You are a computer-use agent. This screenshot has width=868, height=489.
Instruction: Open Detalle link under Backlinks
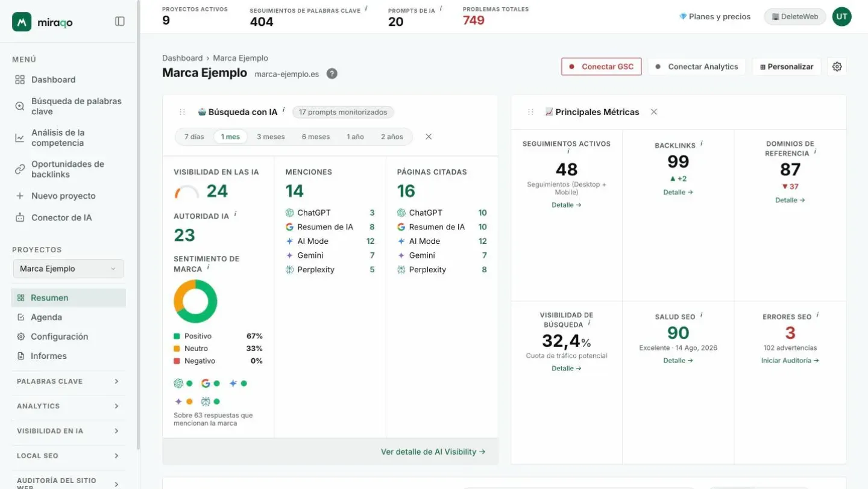pyautogui.click(x=678, y=192)
